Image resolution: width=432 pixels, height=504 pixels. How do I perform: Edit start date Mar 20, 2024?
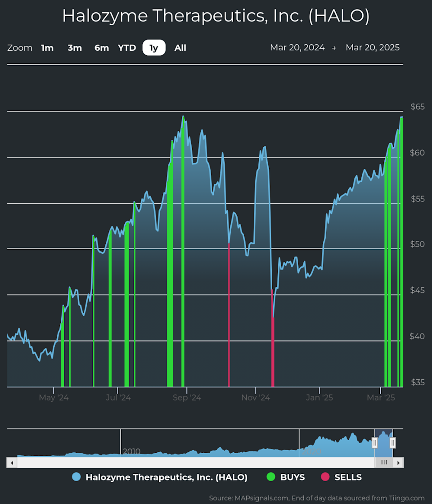click(x=297, y=48)
